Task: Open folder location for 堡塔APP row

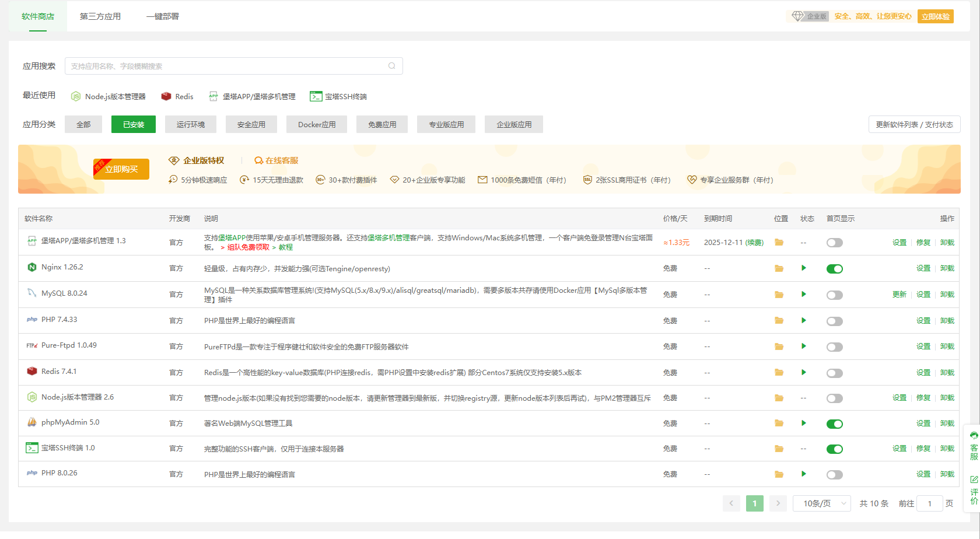Action: click(x=779, y=243)
